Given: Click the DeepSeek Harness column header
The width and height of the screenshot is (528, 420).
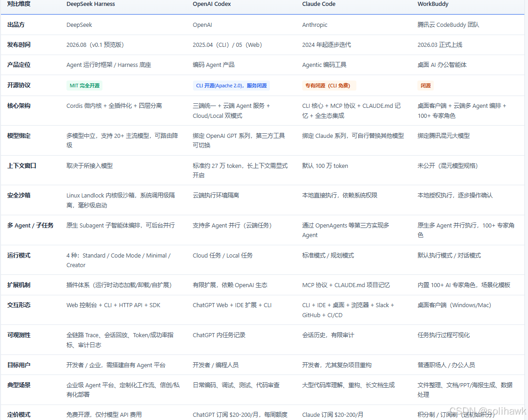Looking at the screenshot, I should (x=91, y=4).
